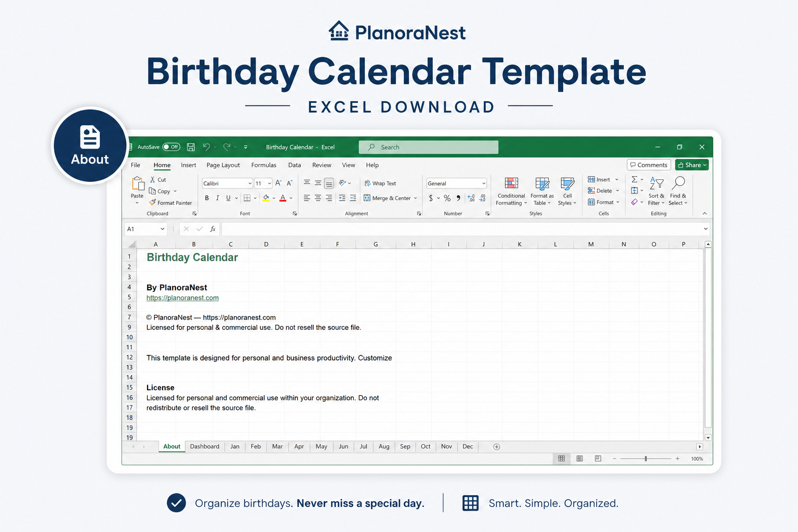Switch to Normal view button
This screenshot has height=532, width=798.
(562, 459)
